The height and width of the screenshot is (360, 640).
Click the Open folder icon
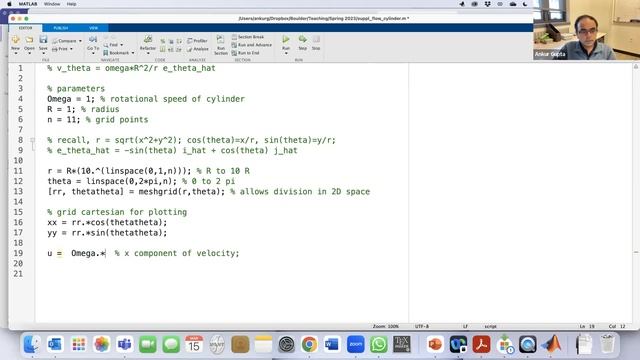29,40
